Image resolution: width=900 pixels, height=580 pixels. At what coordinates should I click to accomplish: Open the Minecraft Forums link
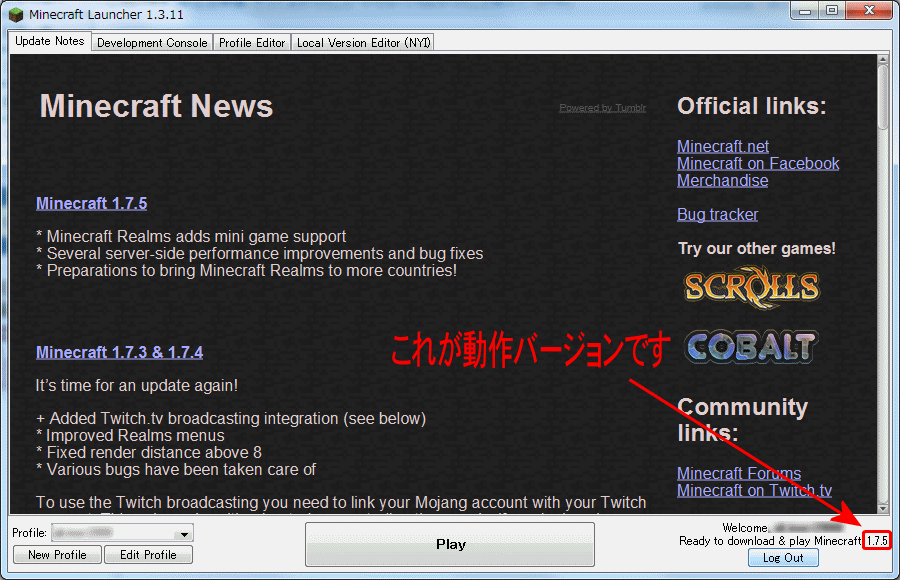point(739,473)
